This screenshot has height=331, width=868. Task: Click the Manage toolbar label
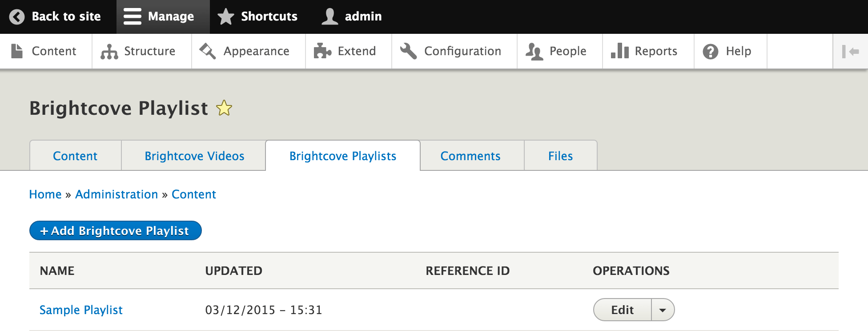tap(171, 16)
